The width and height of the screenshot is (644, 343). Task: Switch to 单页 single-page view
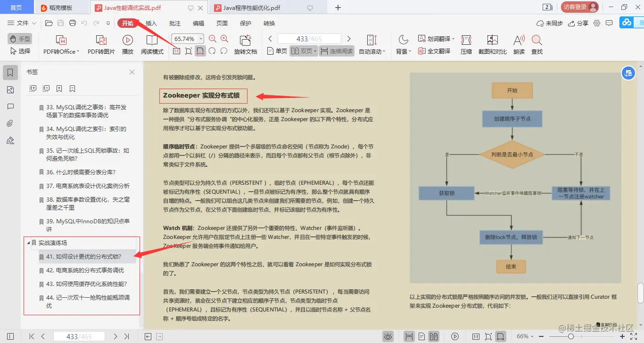tap(278, 50)
